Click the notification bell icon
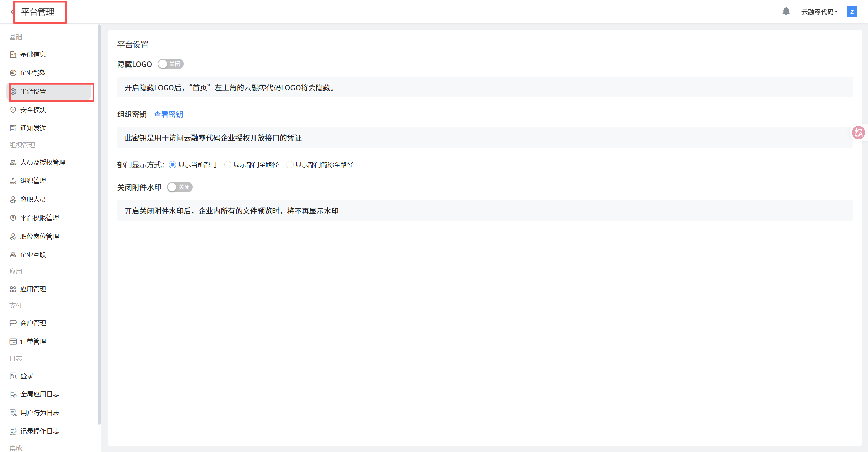Screen dimensions: 868x452 (786, 12)
